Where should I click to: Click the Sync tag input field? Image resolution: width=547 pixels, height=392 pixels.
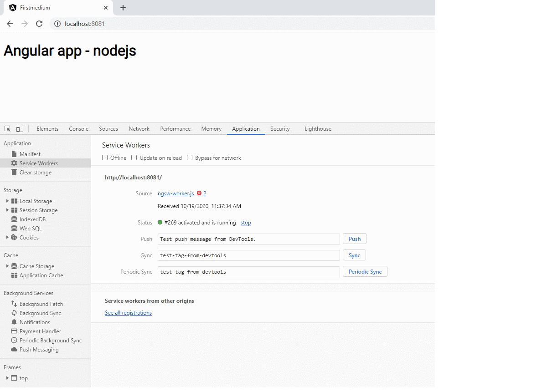click(249, 255)
